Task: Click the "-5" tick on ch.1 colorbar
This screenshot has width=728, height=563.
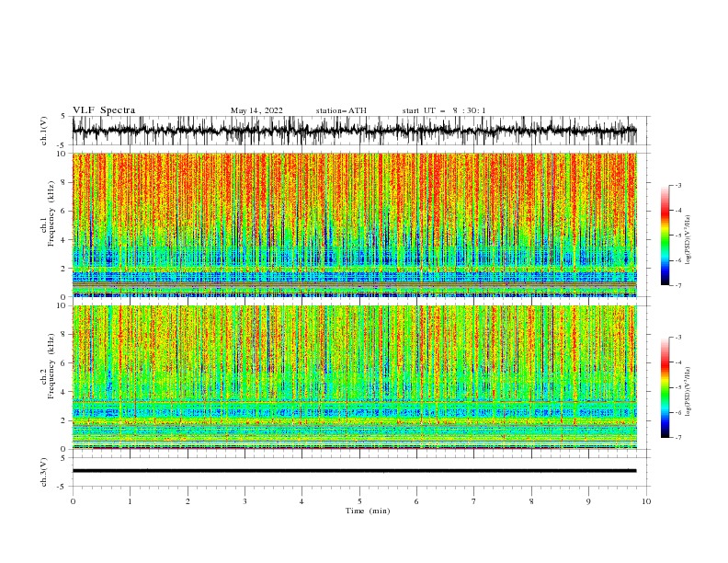Action: [677, 236]
